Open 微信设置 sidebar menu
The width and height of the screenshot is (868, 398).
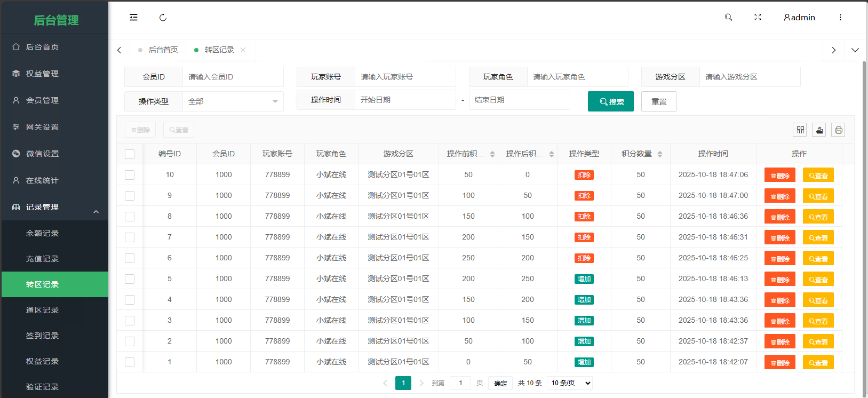[x=54, y=154]
